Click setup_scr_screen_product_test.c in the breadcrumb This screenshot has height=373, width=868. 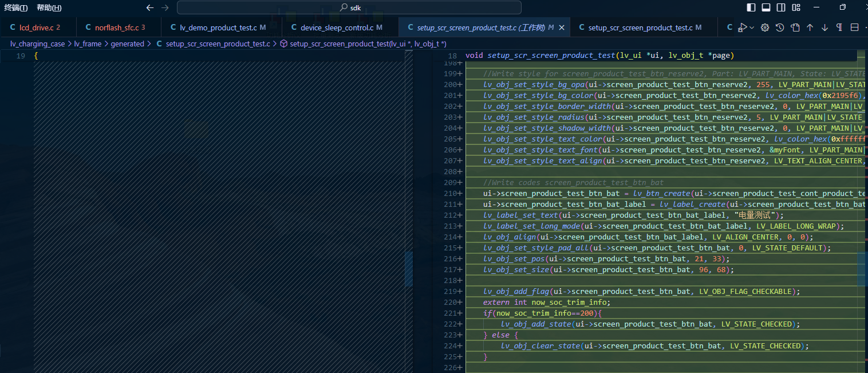(218, 44)
